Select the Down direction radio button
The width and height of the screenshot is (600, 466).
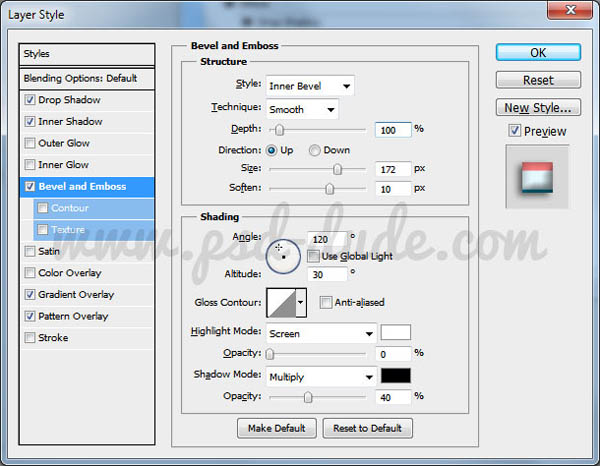(x=315, y=150)
